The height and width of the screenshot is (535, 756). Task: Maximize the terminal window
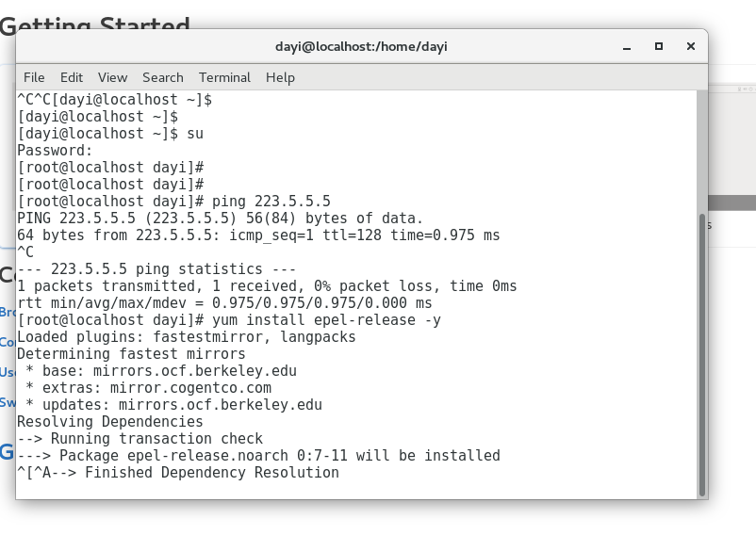(659, 46)
